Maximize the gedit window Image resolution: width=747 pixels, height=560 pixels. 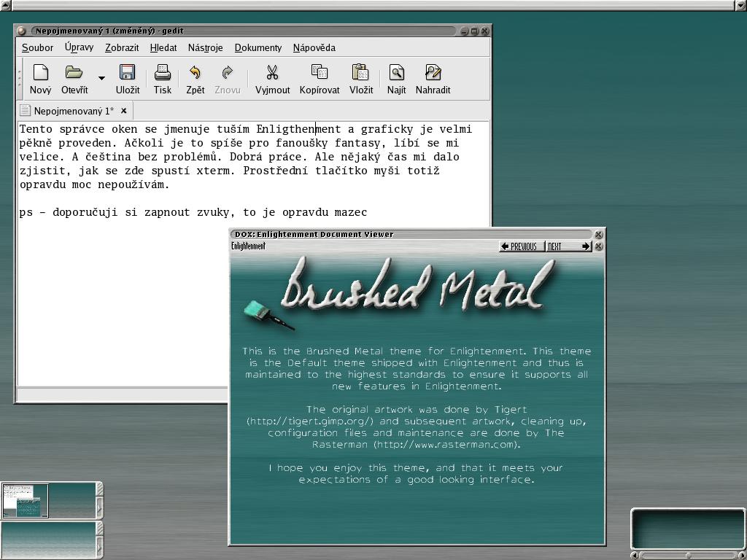[474, 31]
